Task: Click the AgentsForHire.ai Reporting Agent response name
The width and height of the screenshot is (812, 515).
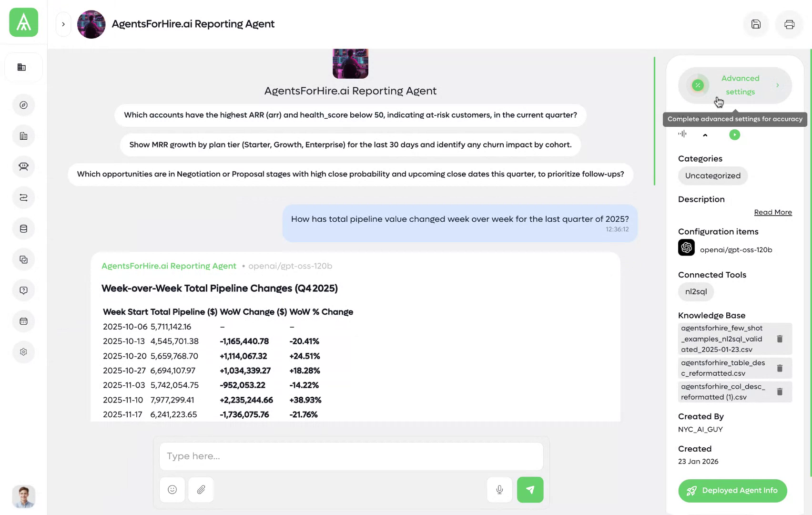Action: (x=169, y=266)
